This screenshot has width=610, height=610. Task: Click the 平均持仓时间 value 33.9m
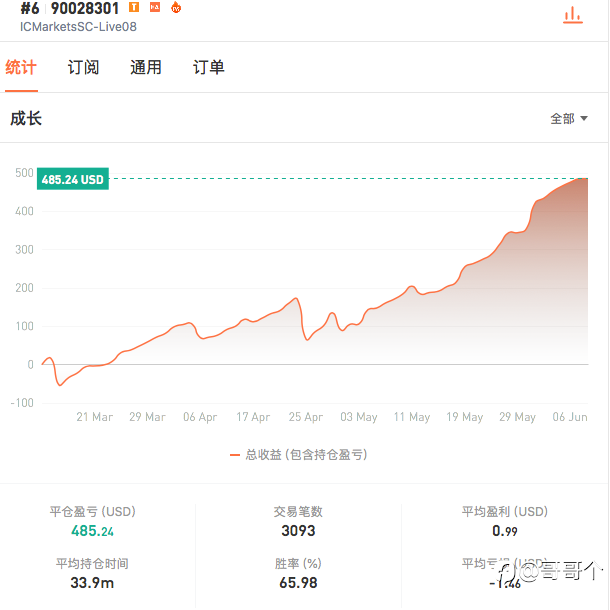[x=92, y=583]
